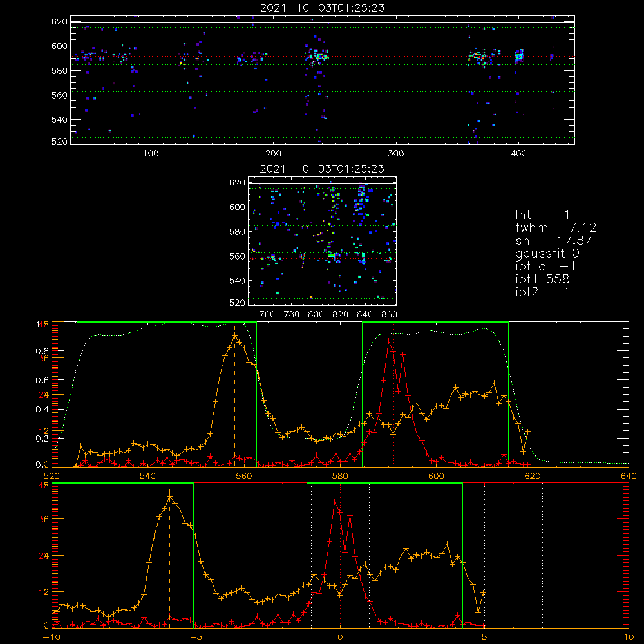Click the 36 y-axis label of bottom plot
This screenshot has height=644, width=644.
pos(44,519)
